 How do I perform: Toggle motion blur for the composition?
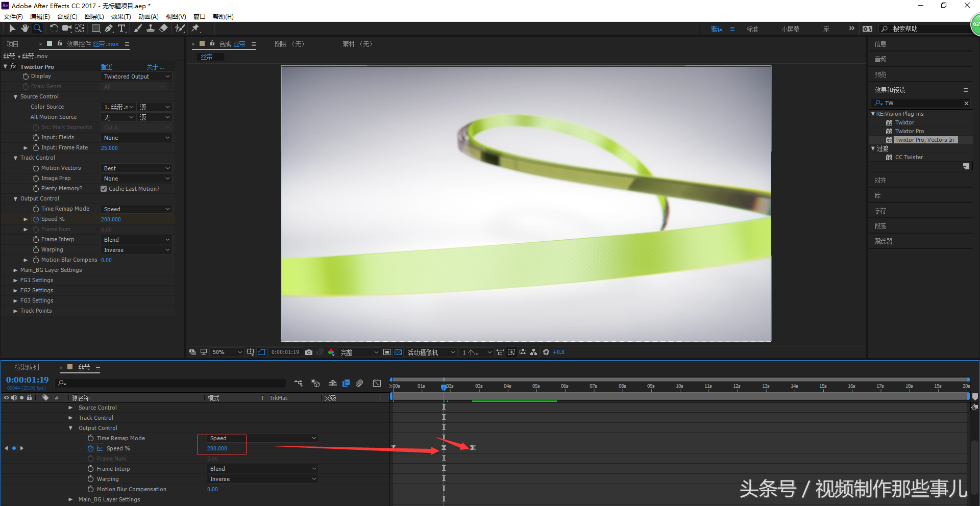(359, 383)
